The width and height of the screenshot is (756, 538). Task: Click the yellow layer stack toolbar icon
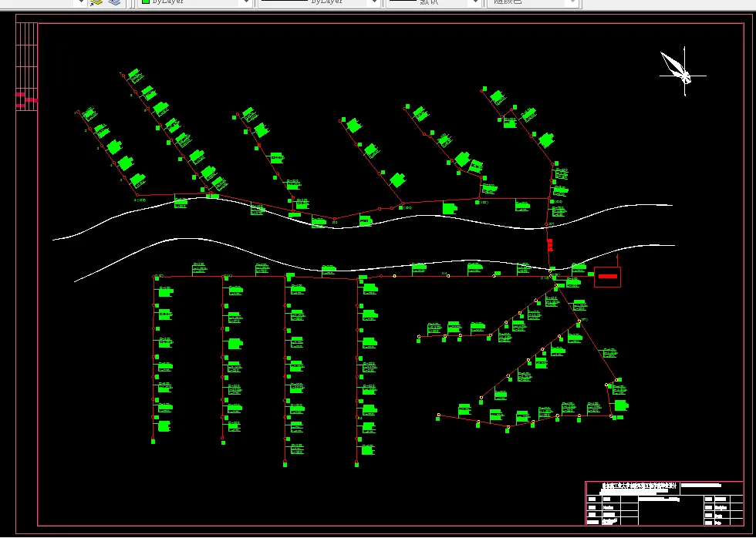(x=96, y=2)
